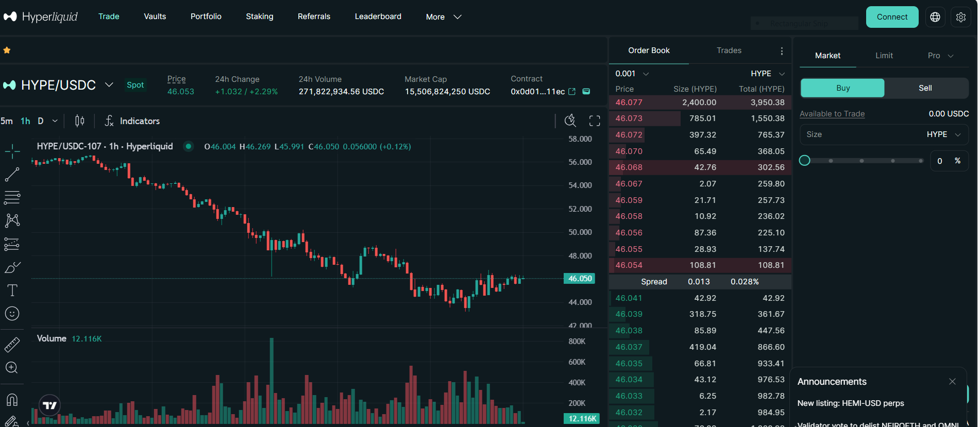Click Available to Trade link

tap(832, 114)
